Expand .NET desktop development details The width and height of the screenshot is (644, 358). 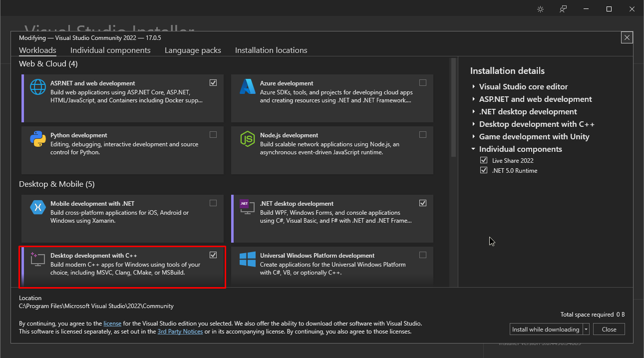pos(473,112)
